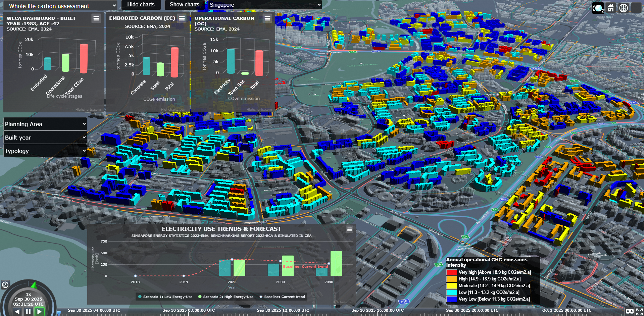The width and height of the screenshot is (644, 316).
Task: Click the 2019 baseline data point
Action: pos(184,276)
